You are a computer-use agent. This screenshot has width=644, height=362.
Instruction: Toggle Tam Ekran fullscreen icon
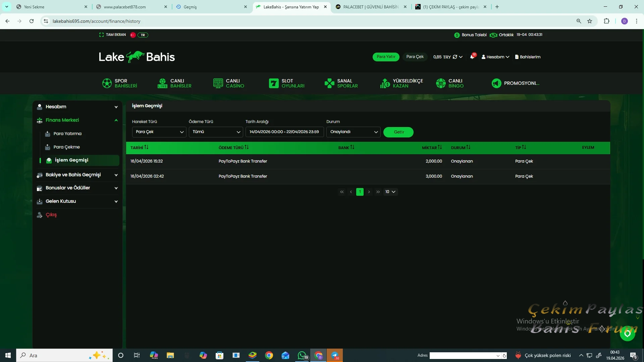point(101,35)
